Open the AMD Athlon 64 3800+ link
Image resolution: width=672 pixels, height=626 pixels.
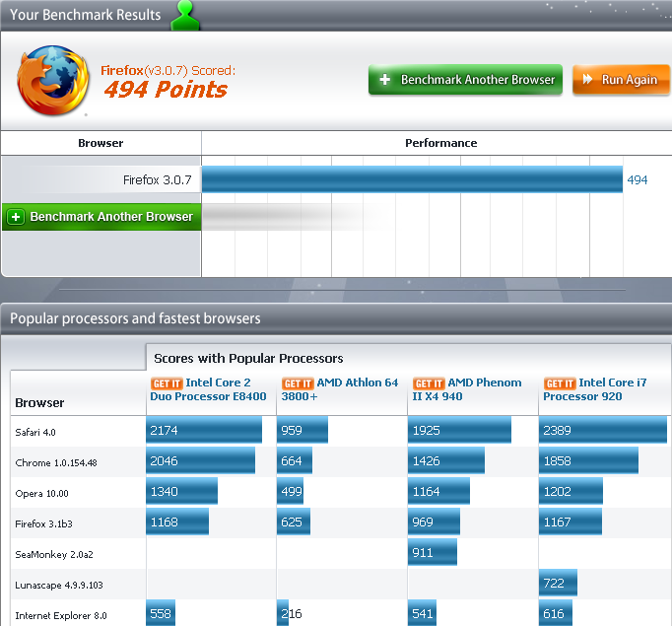[x=340, y=389]
